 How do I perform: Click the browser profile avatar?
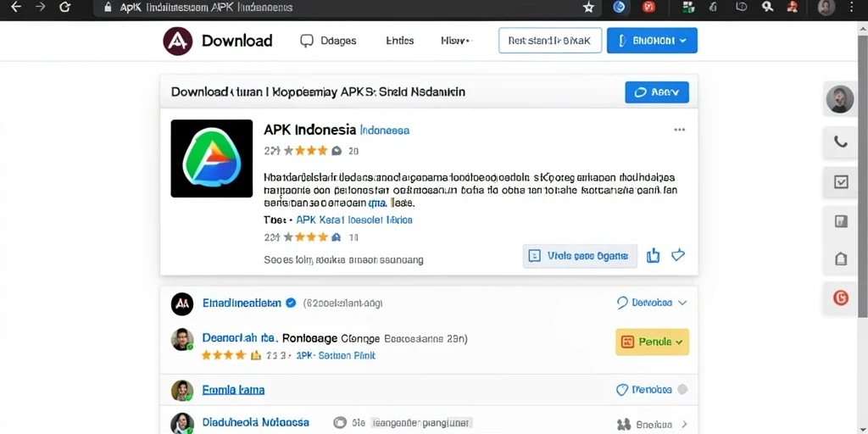point(826,7)
